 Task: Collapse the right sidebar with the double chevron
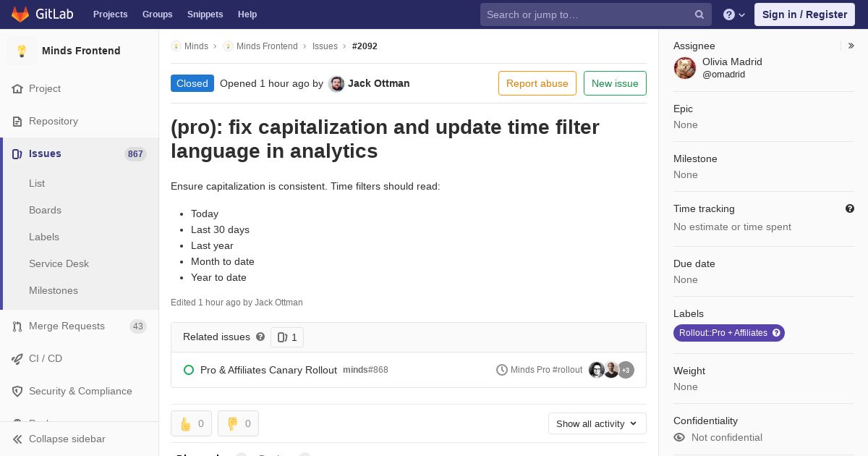click(x=851, y=46)
